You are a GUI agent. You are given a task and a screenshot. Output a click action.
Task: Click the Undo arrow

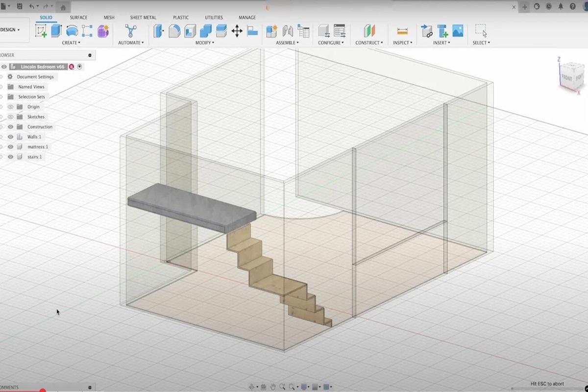32,7
